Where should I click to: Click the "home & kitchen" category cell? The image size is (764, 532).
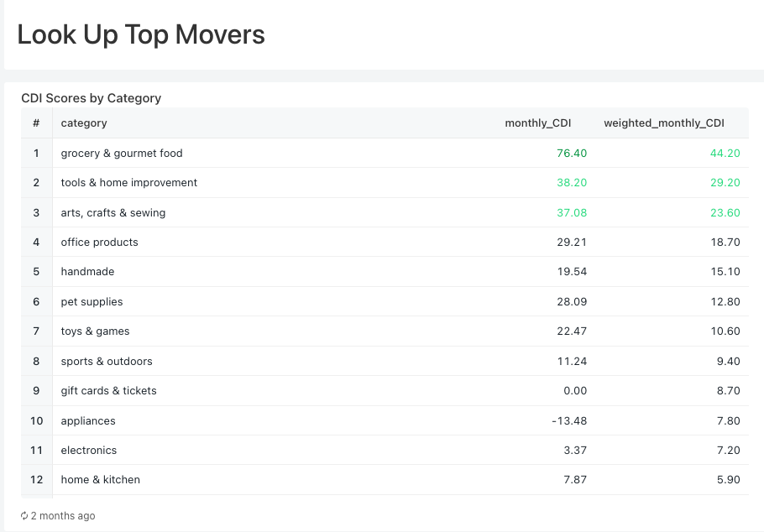click(x=100, y=480)
